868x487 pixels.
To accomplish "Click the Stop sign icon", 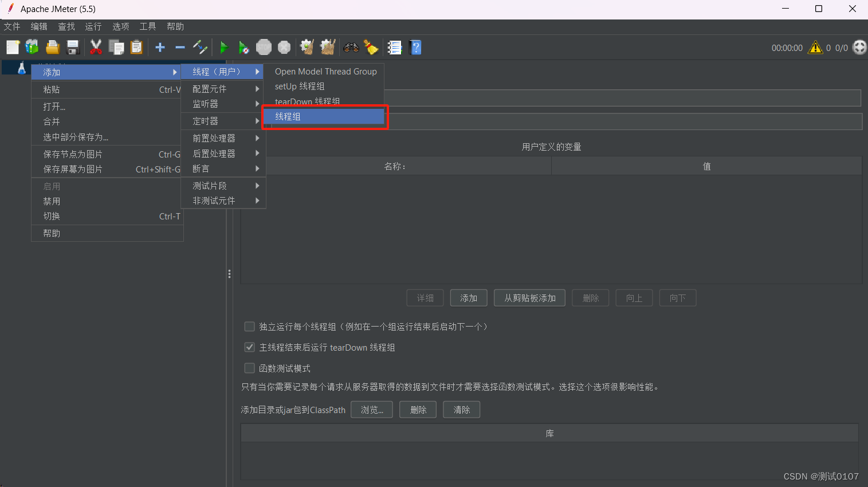I will pos(264,48).
